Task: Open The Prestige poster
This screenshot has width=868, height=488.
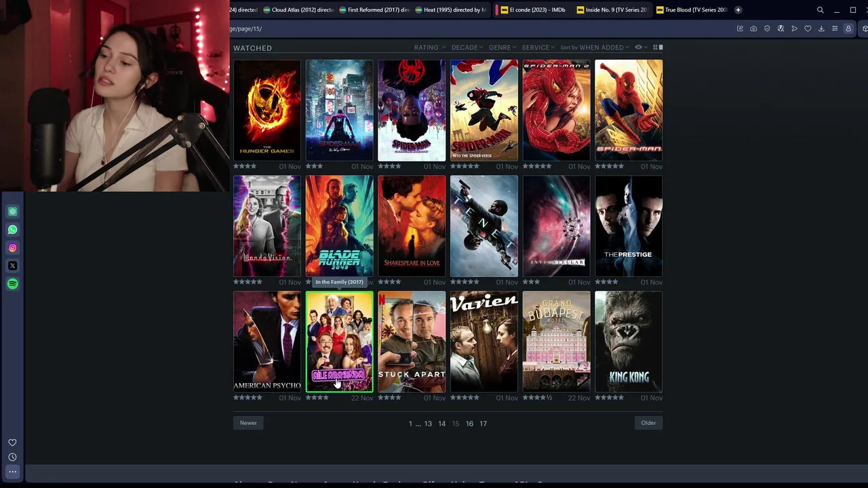Action: [x=629, y=226]
